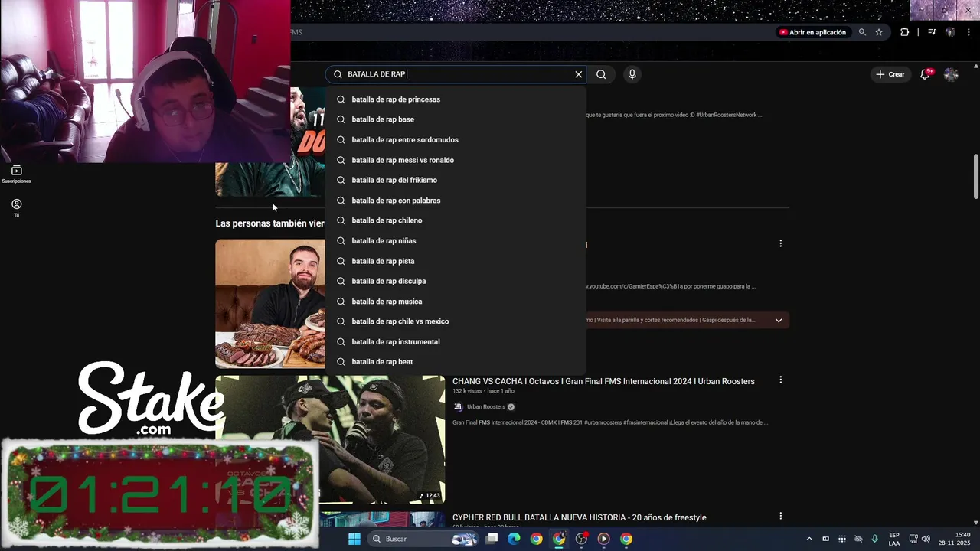Expand the chapters chevron on steak video
Viewport: 980px width, 551px height.
pos(779,320)
